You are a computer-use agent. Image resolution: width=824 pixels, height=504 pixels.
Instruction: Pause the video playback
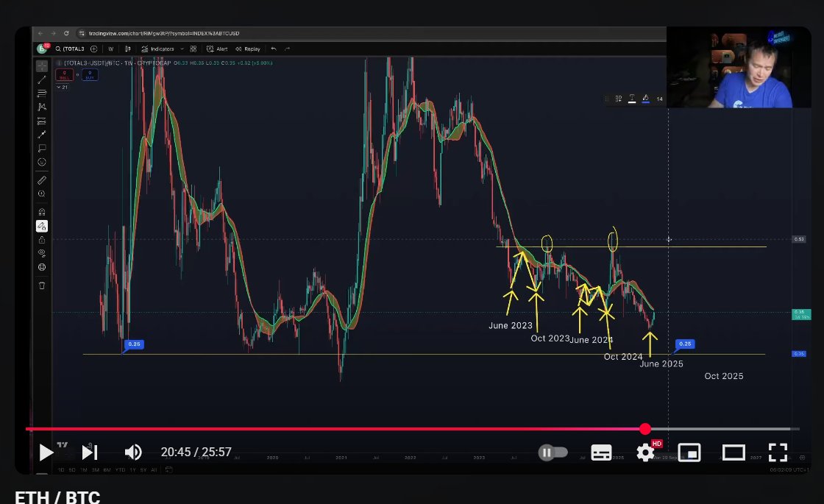[x=546, y=452]
